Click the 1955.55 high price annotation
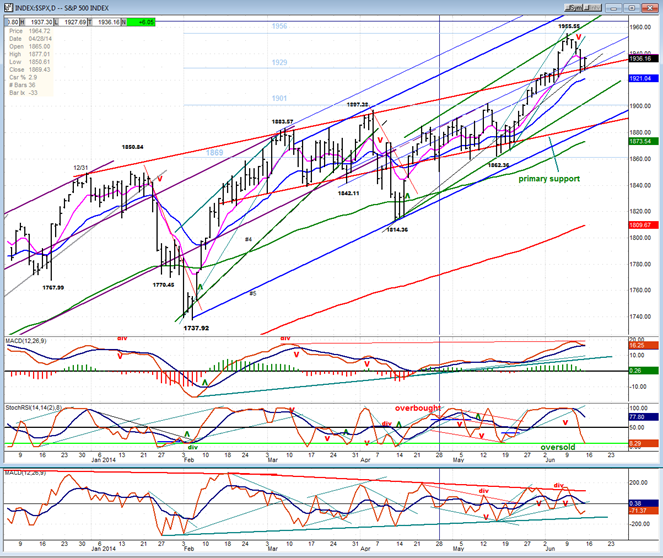663x558 pixels. point(569,26)
